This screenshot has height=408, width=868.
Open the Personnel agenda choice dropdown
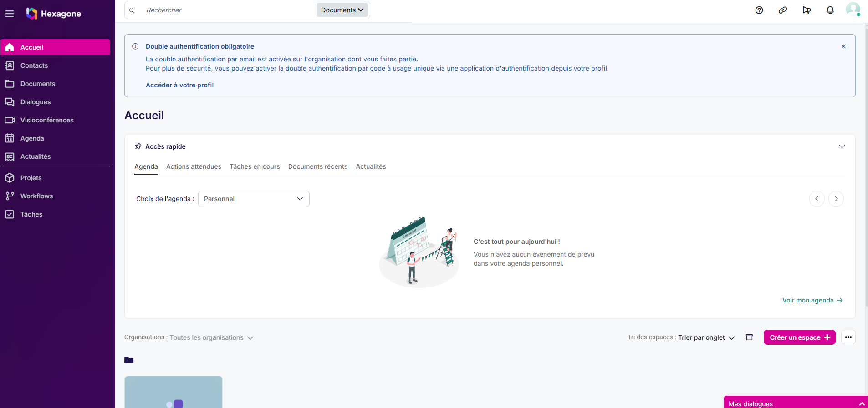254,199
